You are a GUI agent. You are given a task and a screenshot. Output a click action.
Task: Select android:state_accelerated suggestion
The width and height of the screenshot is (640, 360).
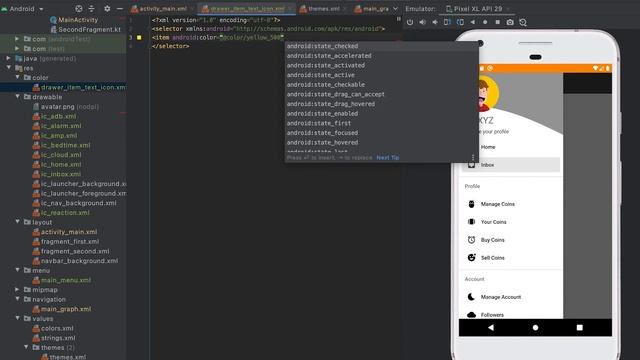click(381, 56)
